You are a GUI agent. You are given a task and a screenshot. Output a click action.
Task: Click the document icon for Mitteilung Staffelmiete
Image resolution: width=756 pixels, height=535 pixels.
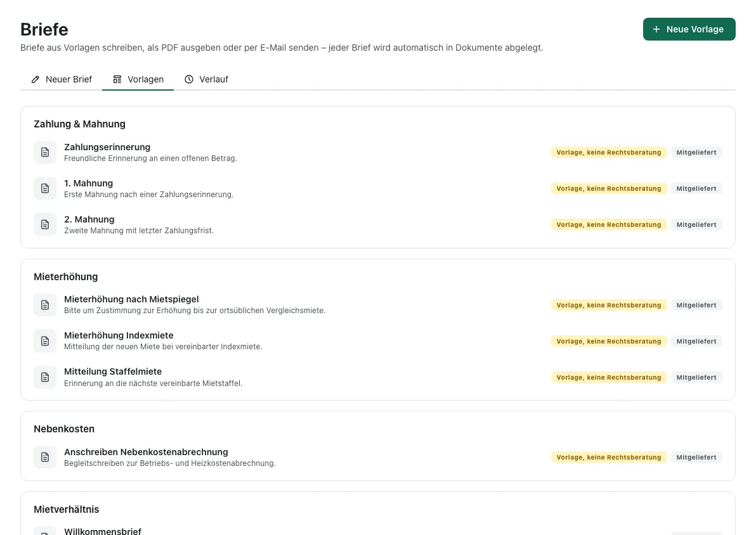(x=45, y=377)
